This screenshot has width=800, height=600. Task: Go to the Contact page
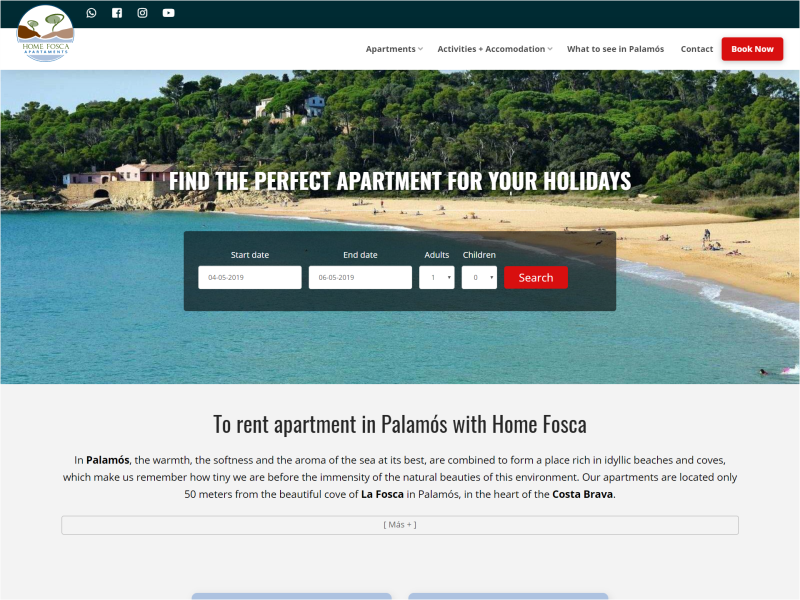click(696, 49)
